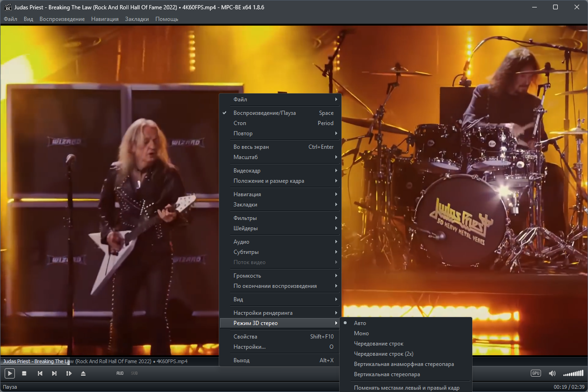Image resolution: width=588 pixels, height=392 pixels.
Task: Expand the Повтор submenu
Action: click(281, 133)
